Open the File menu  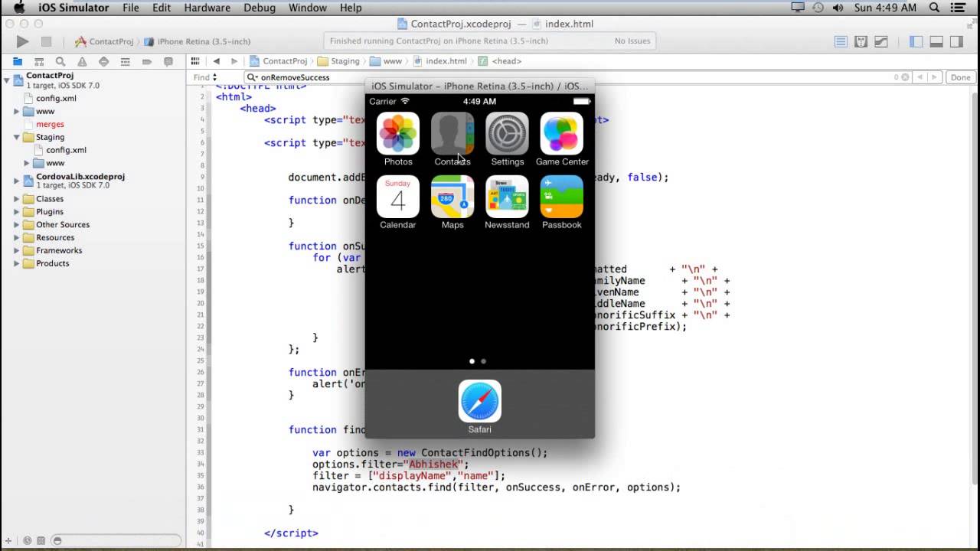[131, 8]
